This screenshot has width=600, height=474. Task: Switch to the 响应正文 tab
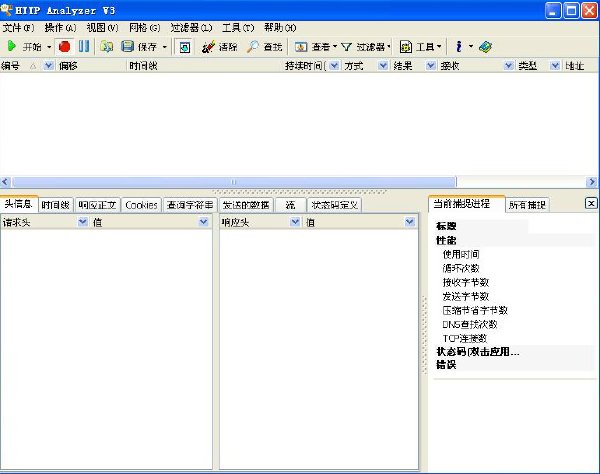(x=97, y=205)
